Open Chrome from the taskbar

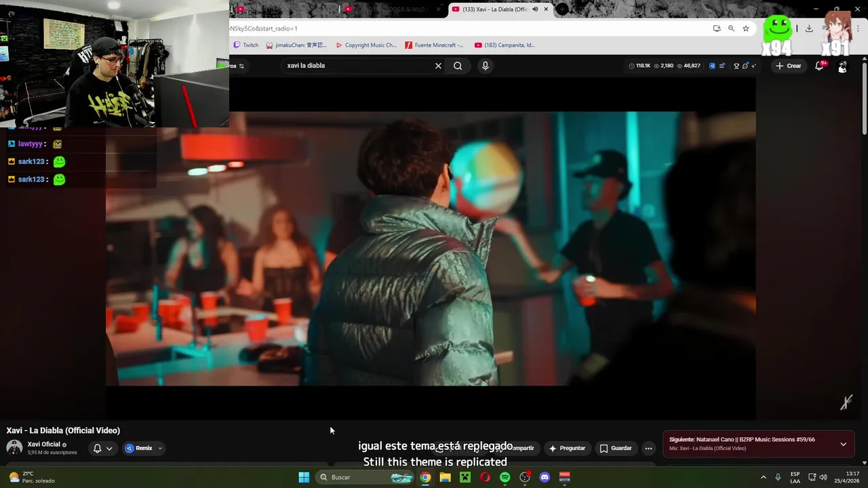[x=425, y=477]
